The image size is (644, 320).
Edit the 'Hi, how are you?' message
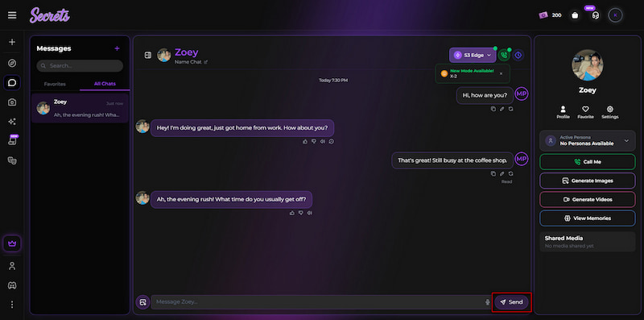[x=502, y=109]
